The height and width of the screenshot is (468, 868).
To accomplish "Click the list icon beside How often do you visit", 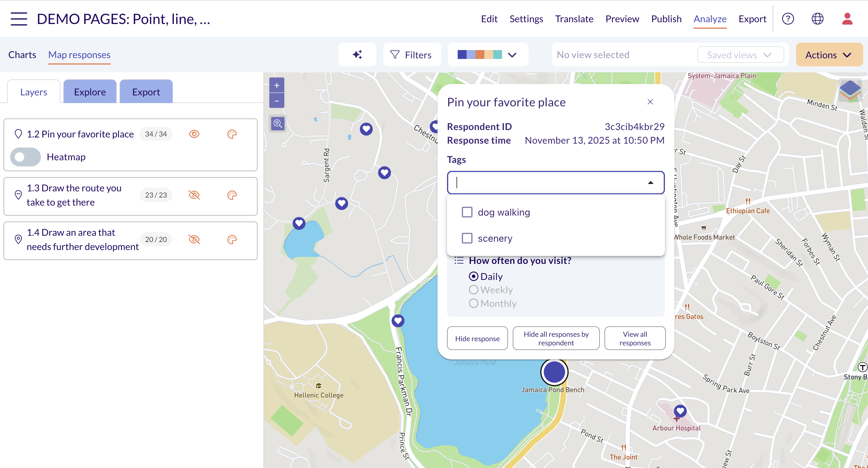I will (459, 261).
